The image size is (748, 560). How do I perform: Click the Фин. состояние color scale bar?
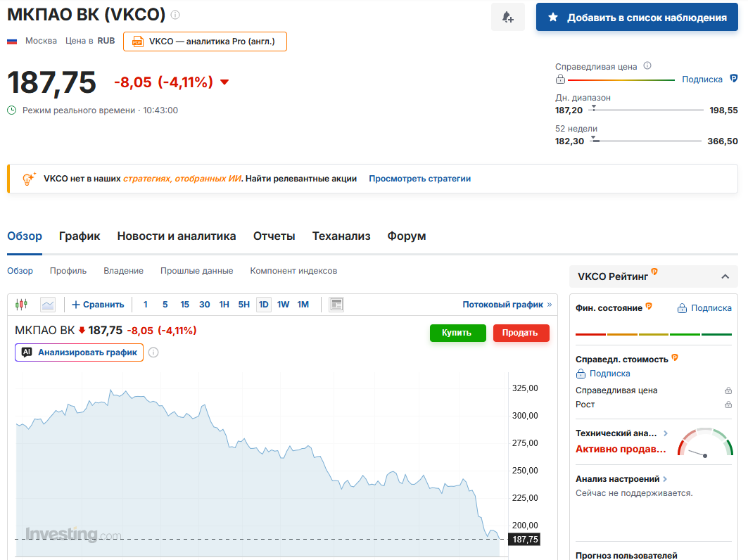654,334
